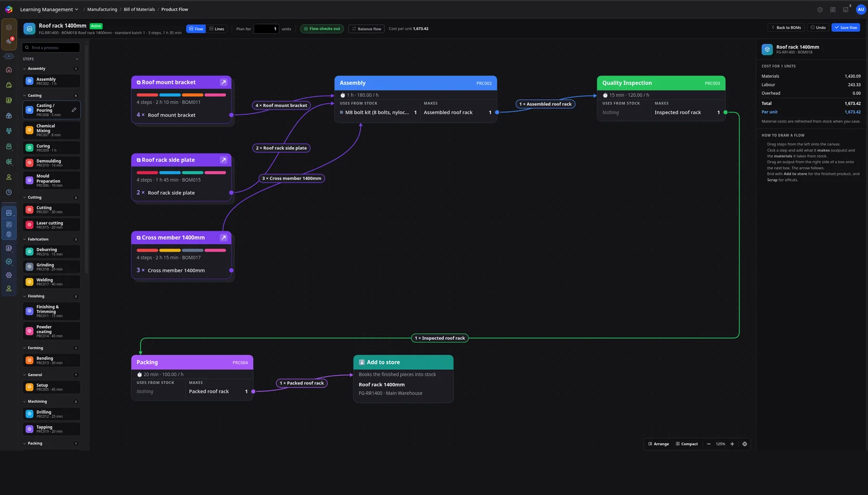
Task: Click the Find a process search field
Action: coord(51,48)
